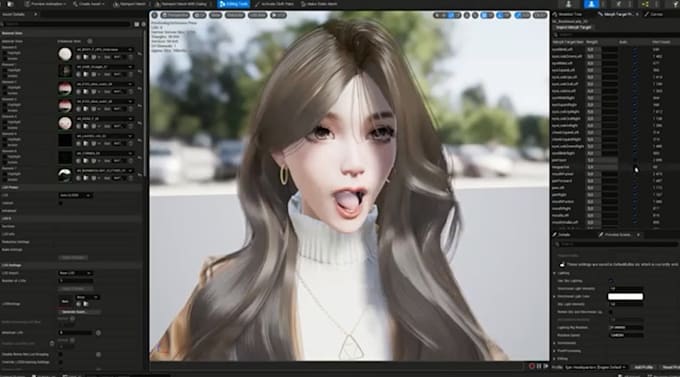Image resolution: width=680 pixels, height=377 pixels.
Task: Switch to the Animation editor mode icon
Action: 619,4
